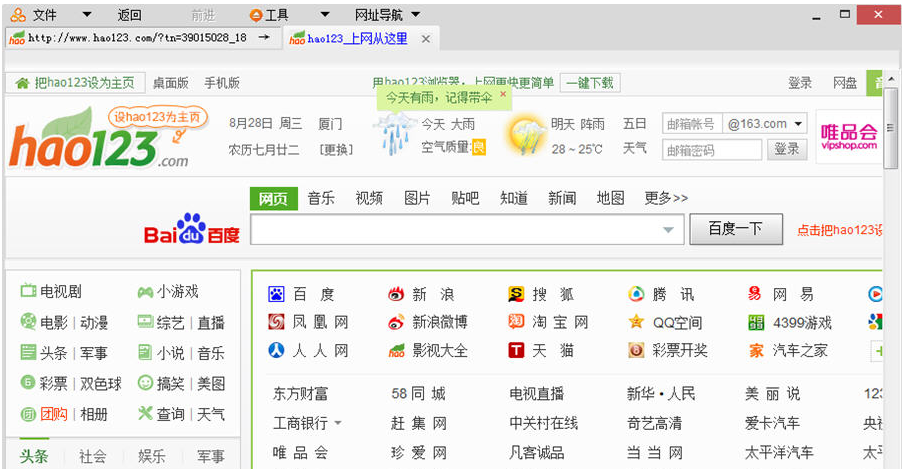Screen dimensions: 905x469
Task: Expand the 工商银行 dropdown arrow
Action: (338, 423)
